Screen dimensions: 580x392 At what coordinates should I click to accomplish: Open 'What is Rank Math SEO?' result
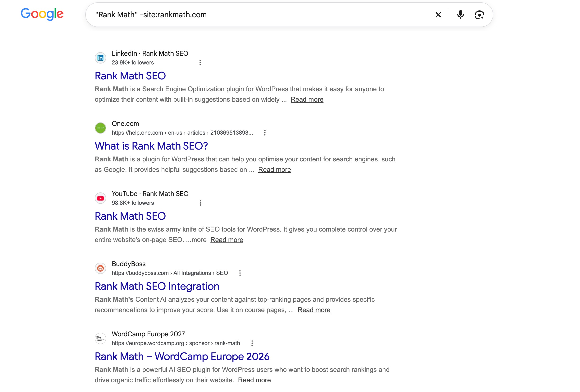pos(151,146)
